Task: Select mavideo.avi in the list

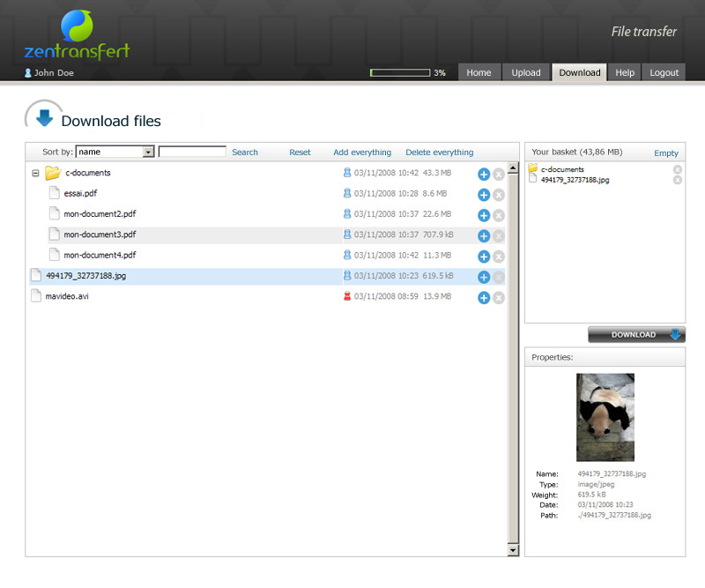Action: (x=267, y=296)
